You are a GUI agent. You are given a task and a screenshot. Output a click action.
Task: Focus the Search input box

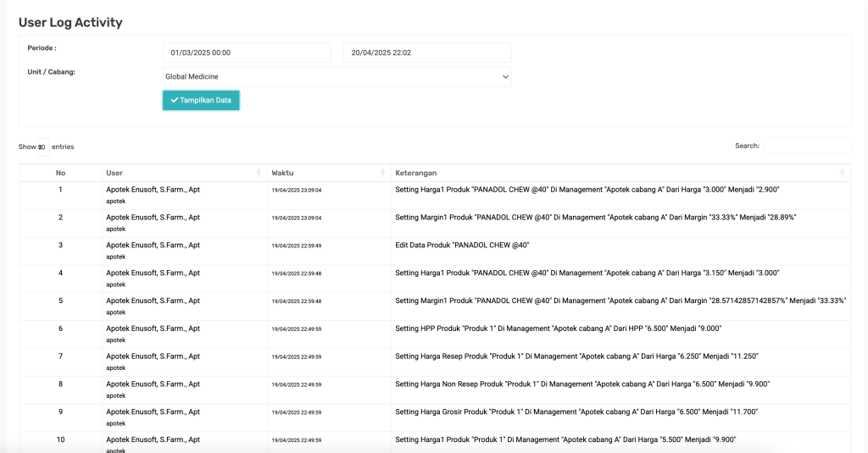tap(806, 146)
